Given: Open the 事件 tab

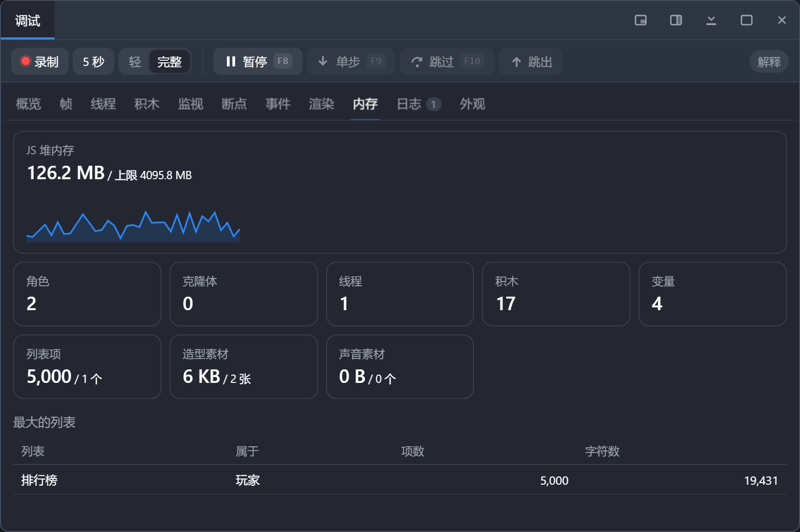Looking at the screenshot, I should coord(278,104).
